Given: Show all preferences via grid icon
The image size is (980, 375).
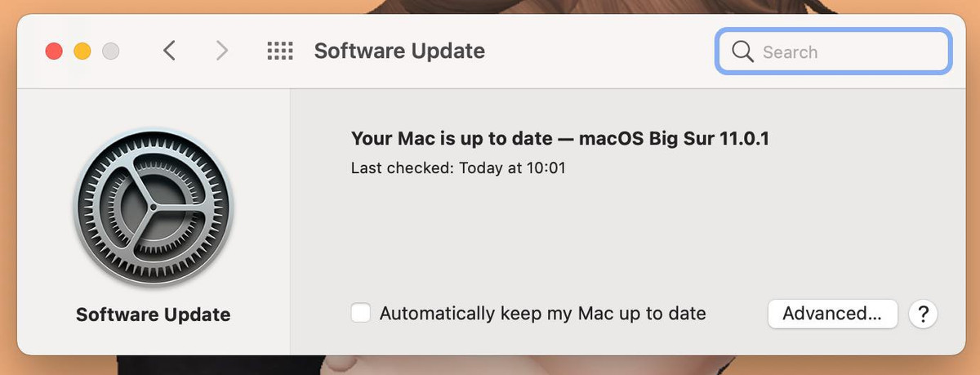Looking at the screenshot, I should coord(280,51).
